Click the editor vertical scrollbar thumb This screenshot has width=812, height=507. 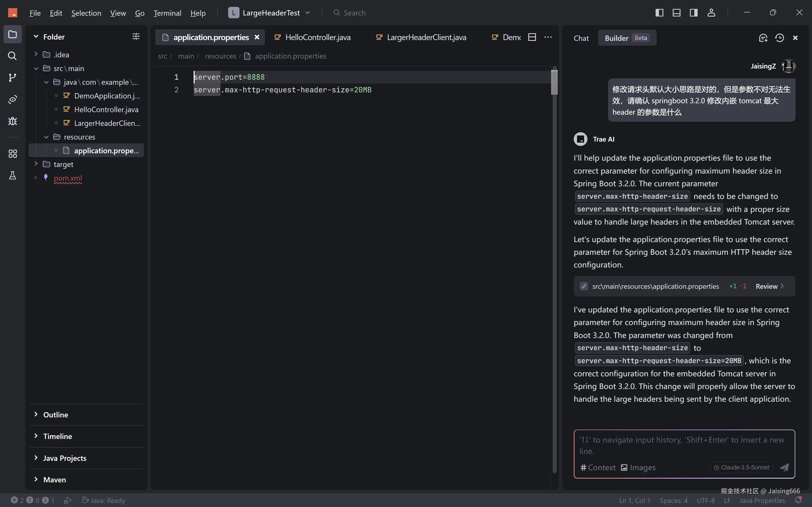click(554, 82)
